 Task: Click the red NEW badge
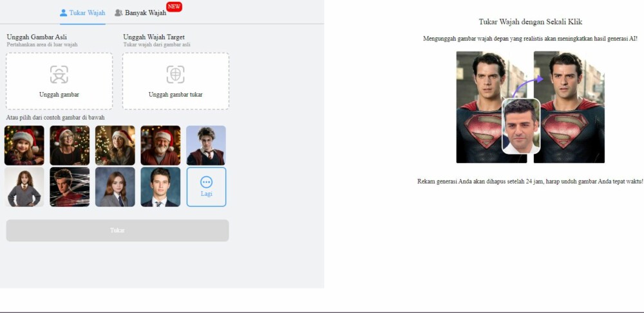coord(174,6)
